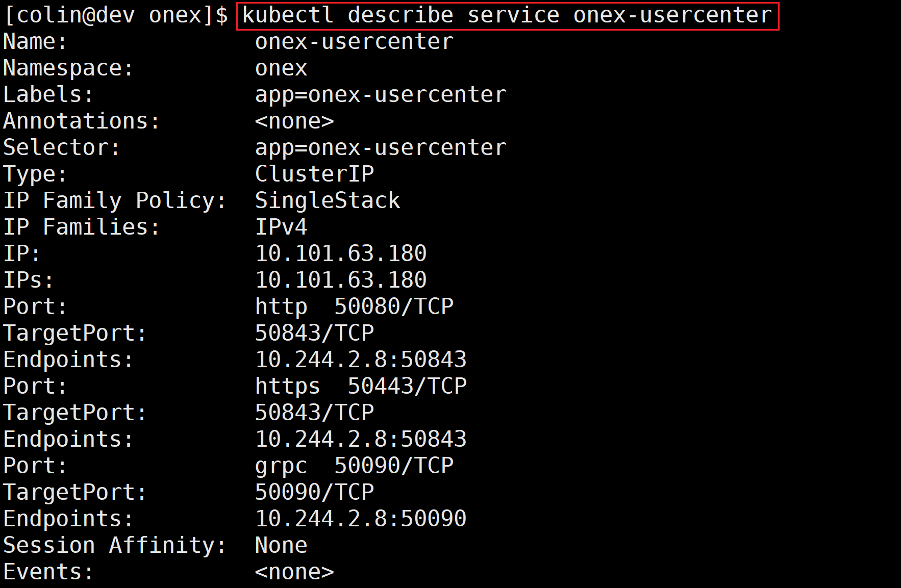
Task: Click the endpoint 10.244.2.8:50090
Action: 361,519
